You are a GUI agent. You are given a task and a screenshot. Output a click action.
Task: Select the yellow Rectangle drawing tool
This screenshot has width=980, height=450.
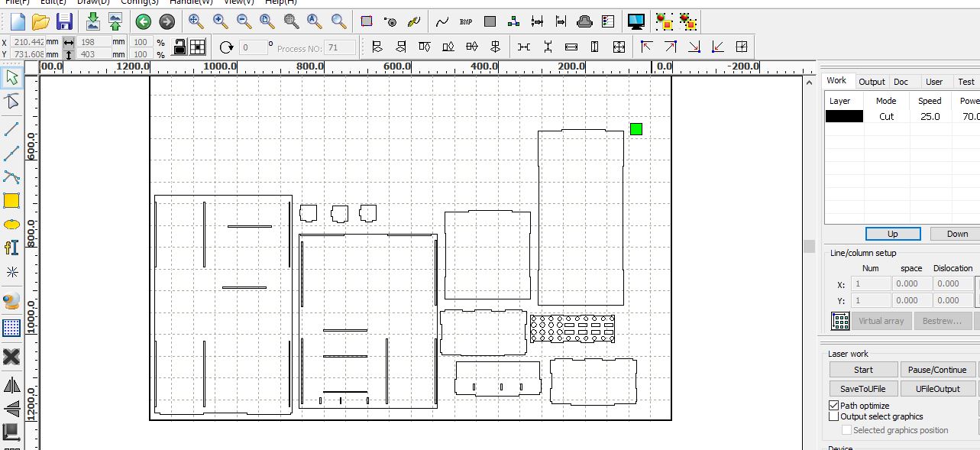pyautogui.click(x=11, y=201)
